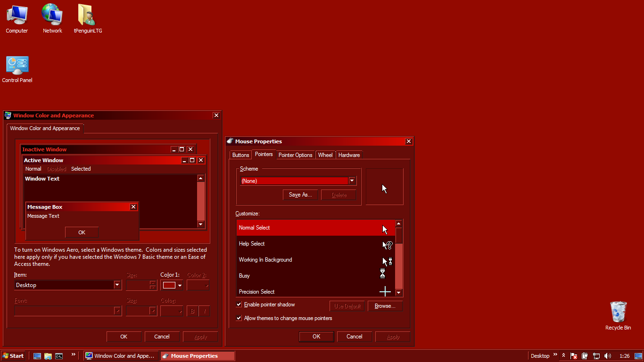Viewport: 644px width, 362px height.
Task: Switch to the Pointer Options tab
Action: 296,155
